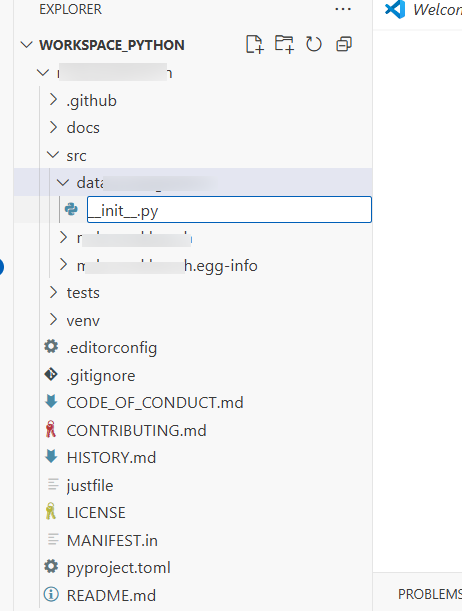462x611 pixels.
Task: Open pyproject.toml file
Action: (118, 568)
